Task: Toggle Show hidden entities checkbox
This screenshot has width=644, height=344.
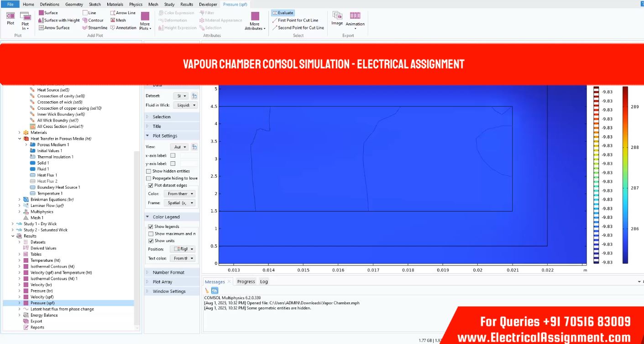Action: [x=149, y=171]
